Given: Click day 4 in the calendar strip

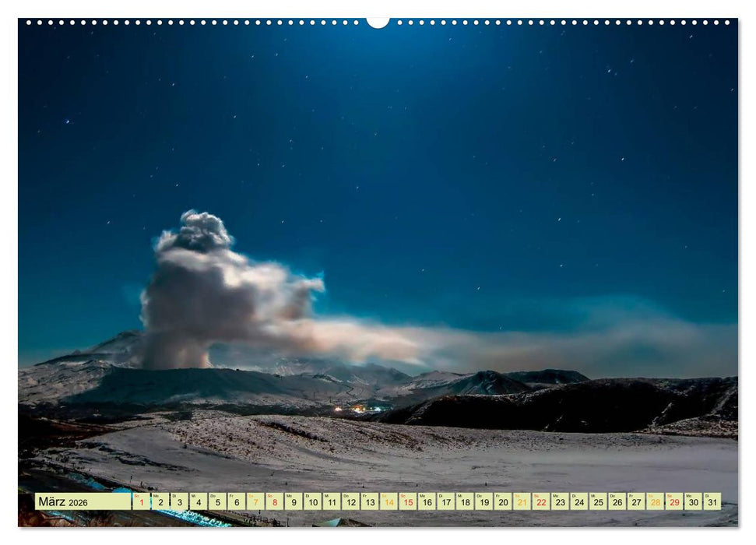Looking at the screenshot, I should (x=199, y=501).
